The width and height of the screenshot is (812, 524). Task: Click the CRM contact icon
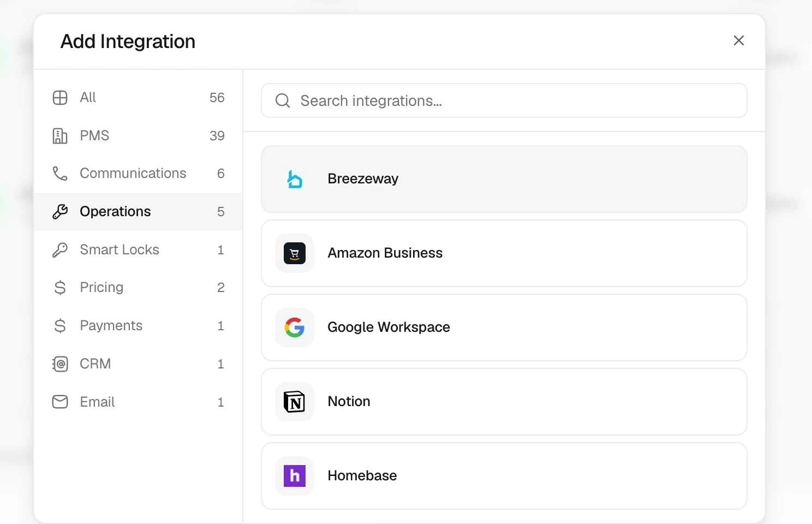[x=60, y=364]
